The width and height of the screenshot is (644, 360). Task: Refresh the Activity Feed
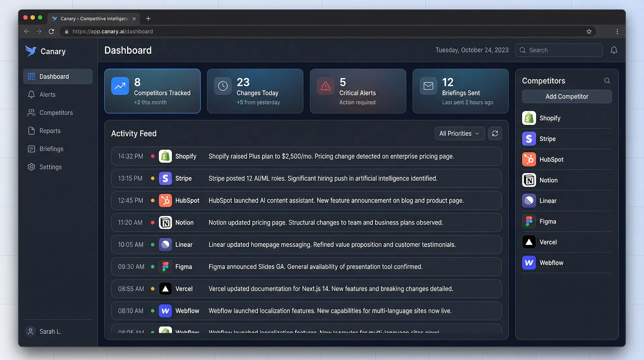click(x=495, y=133)
